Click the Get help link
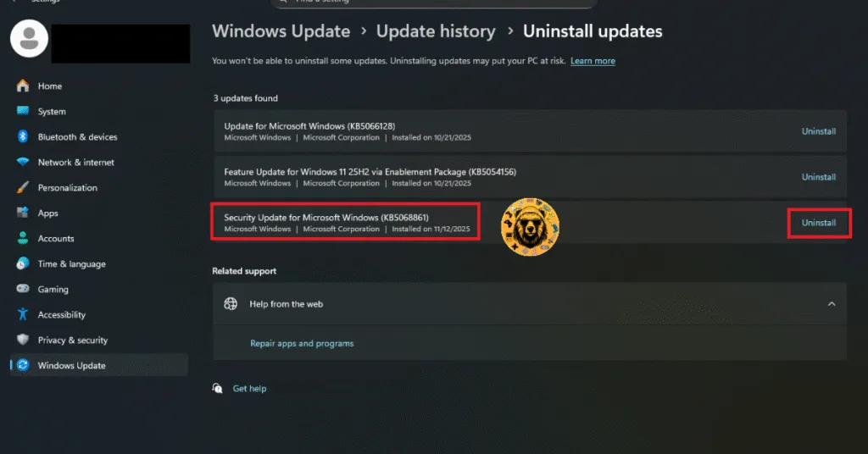Screen dimensions: 868x454 pyautogui.click(x=250, y=389)
